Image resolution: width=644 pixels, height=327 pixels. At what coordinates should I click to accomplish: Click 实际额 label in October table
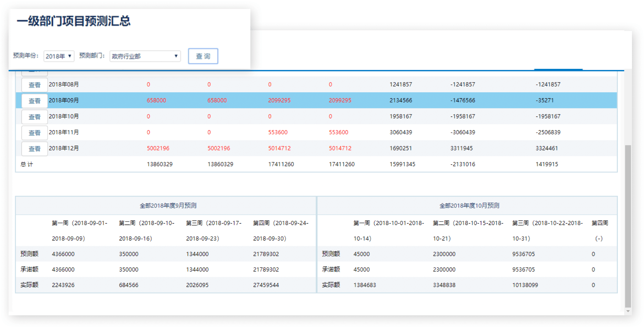click(331, 285)
